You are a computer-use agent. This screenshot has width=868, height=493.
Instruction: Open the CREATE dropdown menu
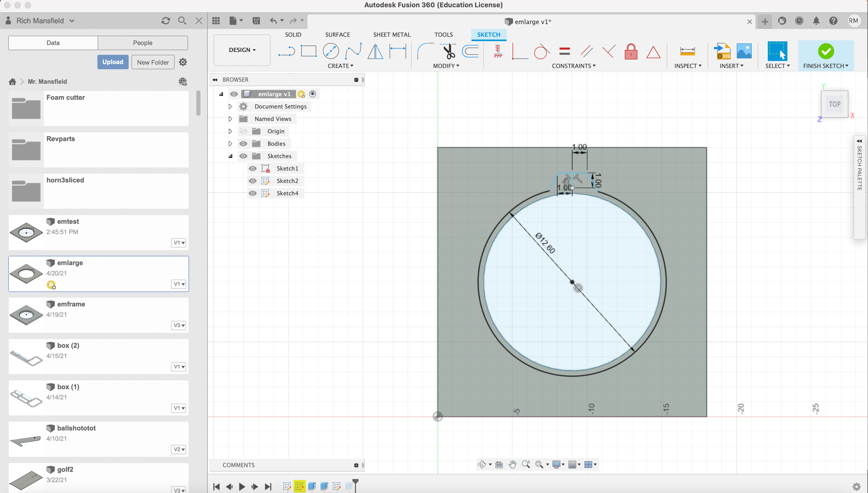[x=340, y=66]
